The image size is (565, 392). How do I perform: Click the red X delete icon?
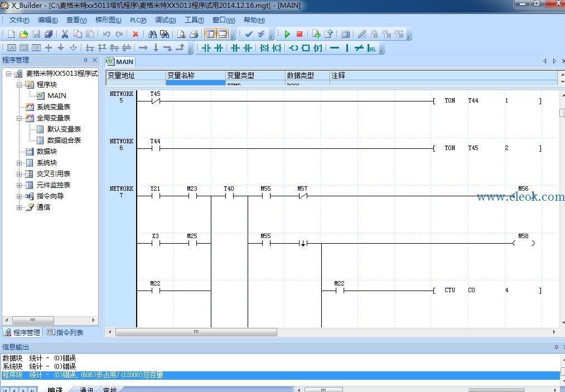pyautogui.click(x=136, y=34)
